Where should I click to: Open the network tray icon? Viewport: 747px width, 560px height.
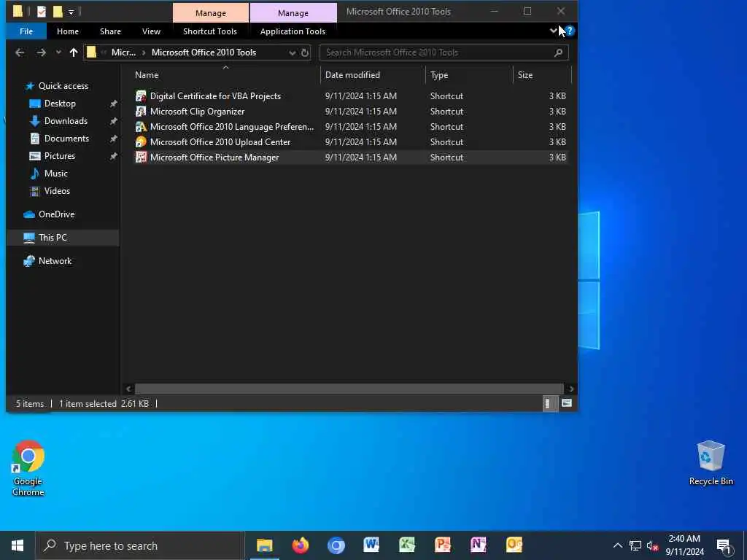[635, 545]
